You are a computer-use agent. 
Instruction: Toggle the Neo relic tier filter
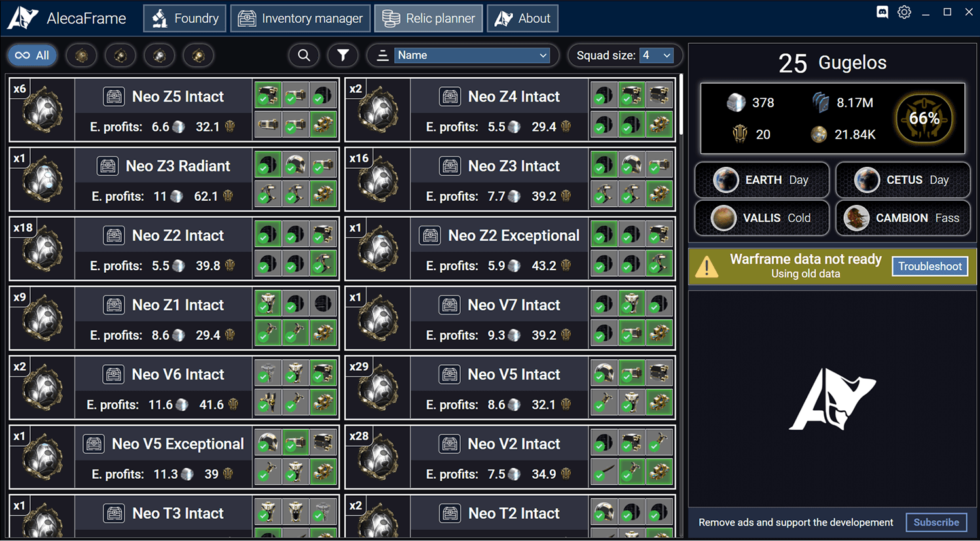point(160,56)
